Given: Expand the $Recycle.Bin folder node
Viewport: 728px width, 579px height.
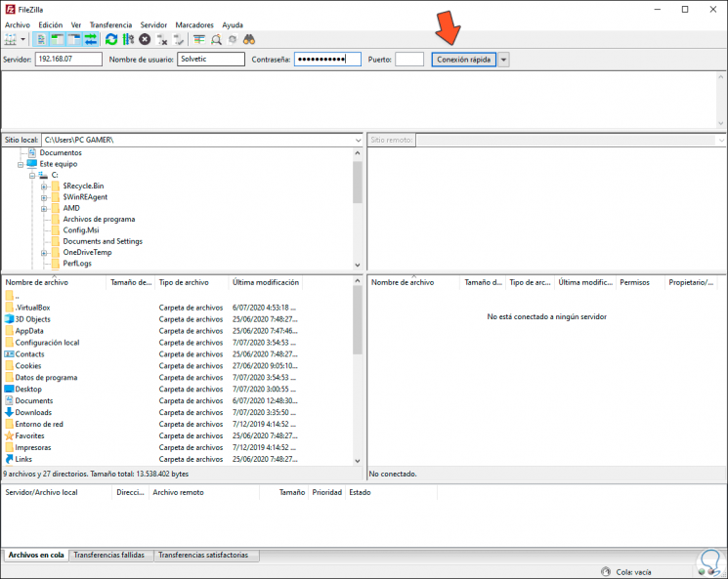Looking at the screenshot, I should [x=44, y=186].
